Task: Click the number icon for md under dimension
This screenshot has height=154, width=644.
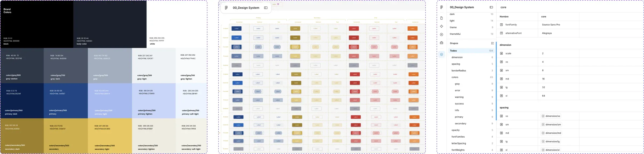Action: [x=501, y=79]
